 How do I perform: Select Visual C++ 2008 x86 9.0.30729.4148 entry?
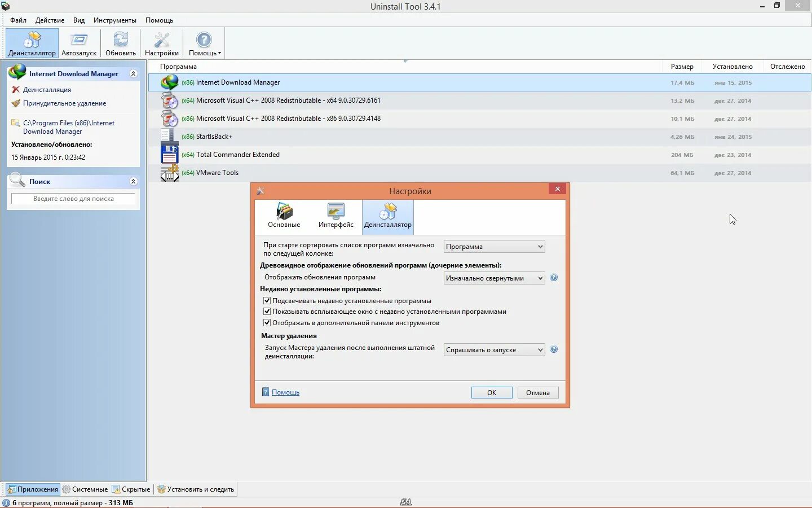[x=480, y=119]
